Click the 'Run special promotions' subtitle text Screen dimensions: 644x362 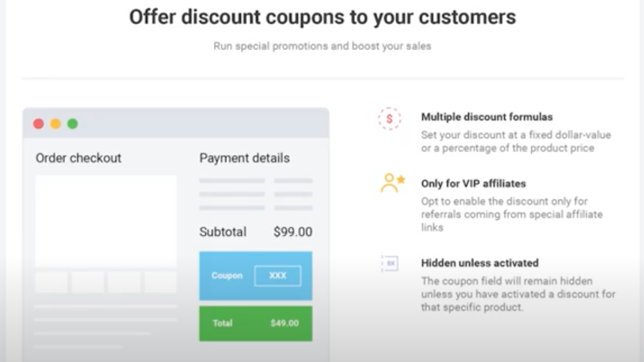click(322, 46)
